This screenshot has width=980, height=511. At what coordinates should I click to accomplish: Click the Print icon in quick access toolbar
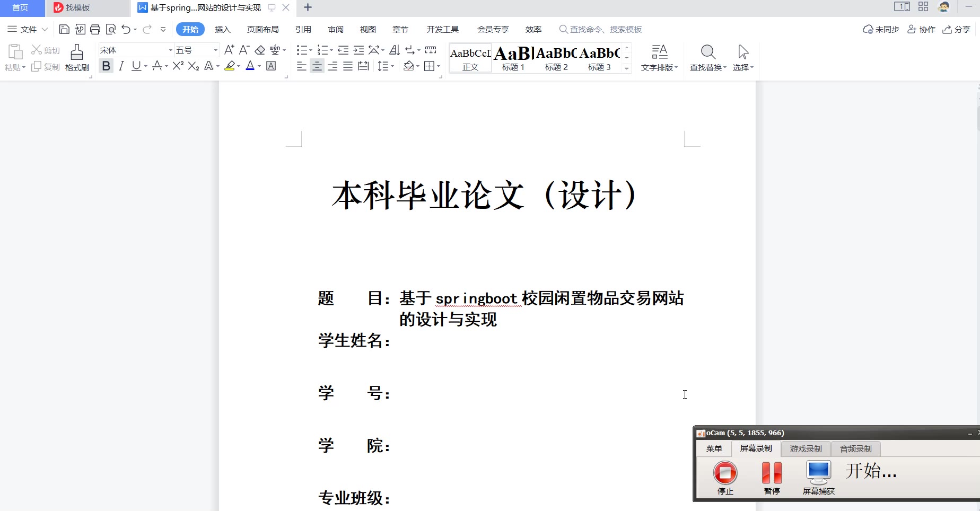95,29
